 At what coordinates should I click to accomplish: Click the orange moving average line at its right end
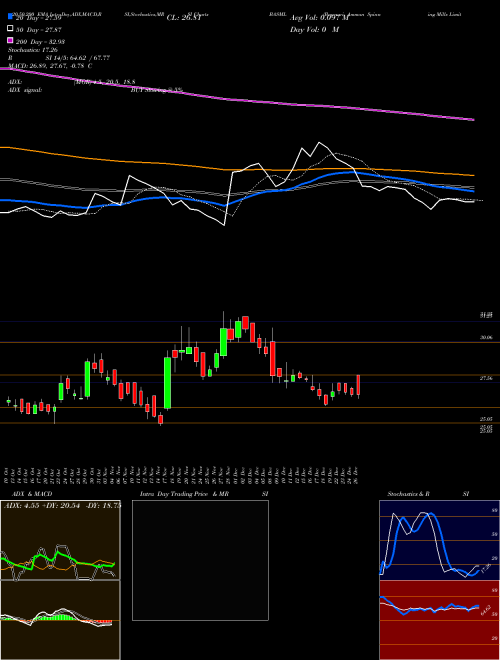coord(472,175)
